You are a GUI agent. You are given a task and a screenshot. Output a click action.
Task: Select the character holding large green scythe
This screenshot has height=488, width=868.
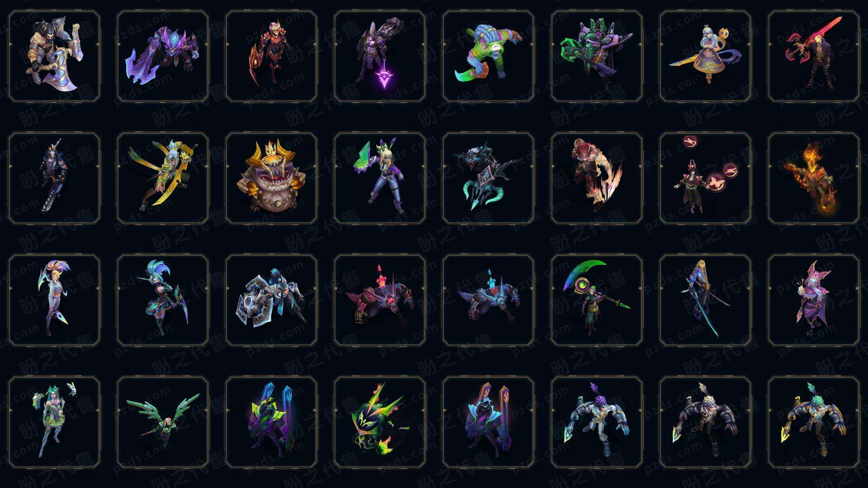tap(597, 300)
